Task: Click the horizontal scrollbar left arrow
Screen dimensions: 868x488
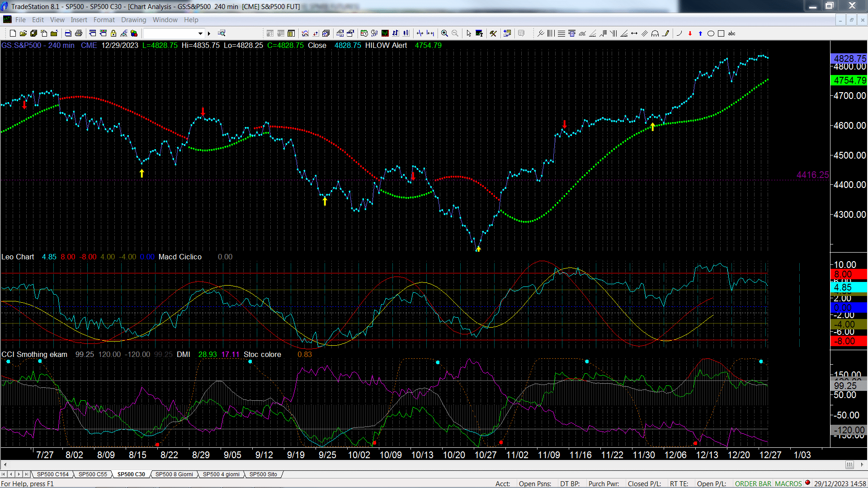Action: 5,465
